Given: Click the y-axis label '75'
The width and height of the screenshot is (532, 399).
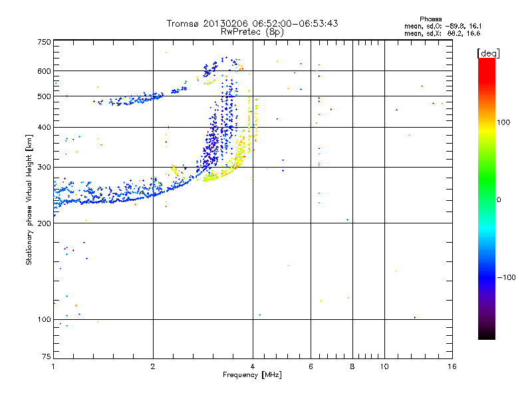Looking at the screenshot, I should pos(47,356).
